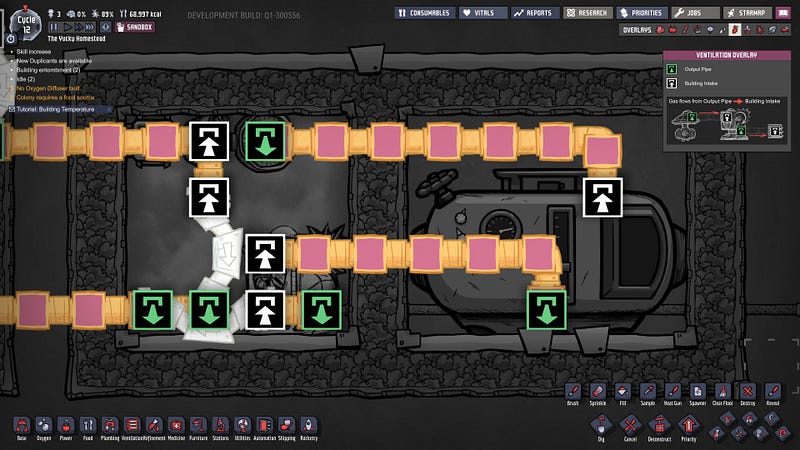Click the pink gas pipe segment at the top-right corner bend
This screenshot has height=450, width=800.
pyautogui.click(x=603, y=152)
